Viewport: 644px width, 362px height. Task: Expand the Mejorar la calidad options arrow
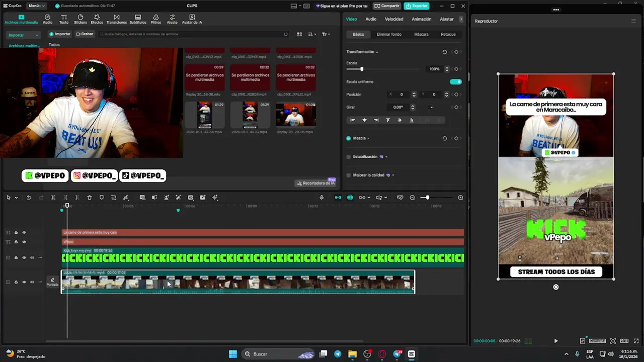(393, 175)
